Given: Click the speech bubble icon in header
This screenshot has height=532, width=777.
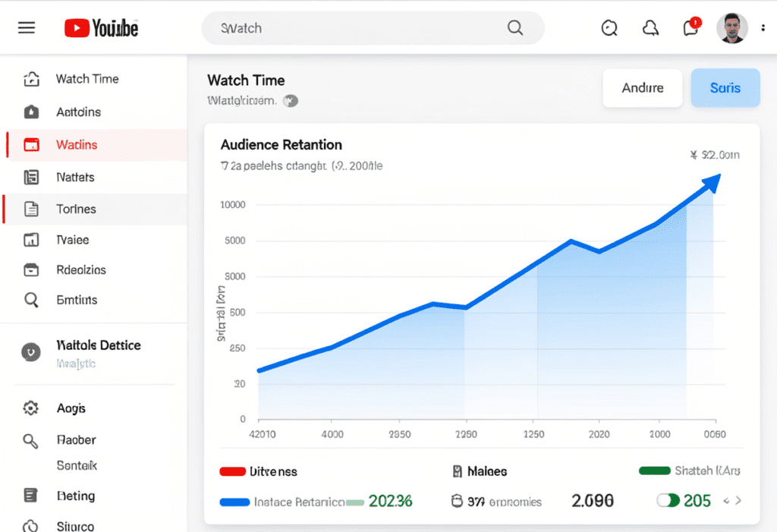Looking at the screenshot, I should [609, 28].
